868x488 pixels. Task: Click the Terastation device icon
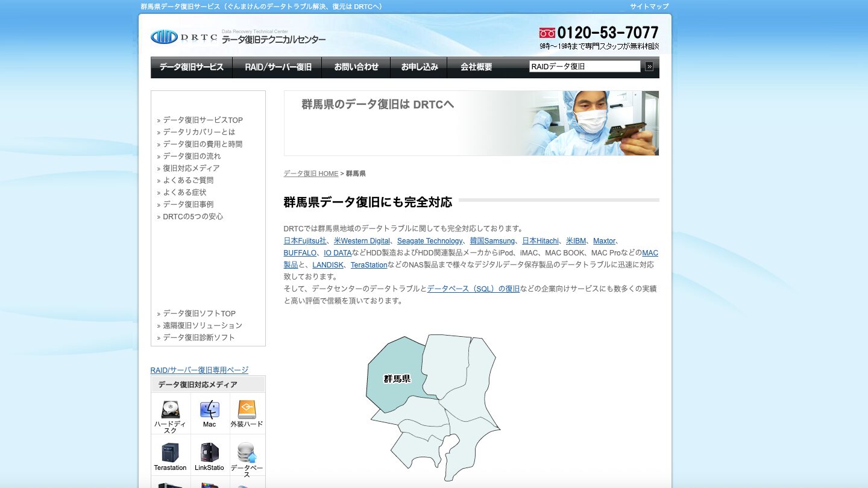[170, 452]
